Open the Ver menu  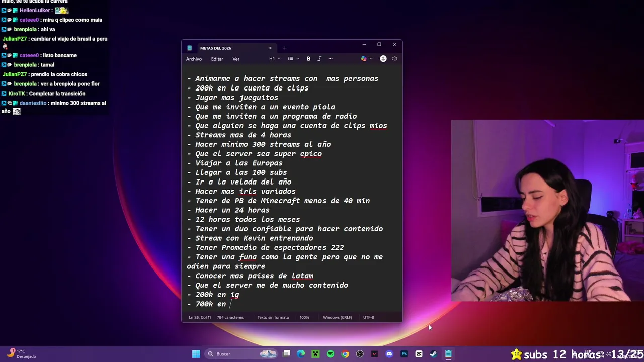point(236,59)
